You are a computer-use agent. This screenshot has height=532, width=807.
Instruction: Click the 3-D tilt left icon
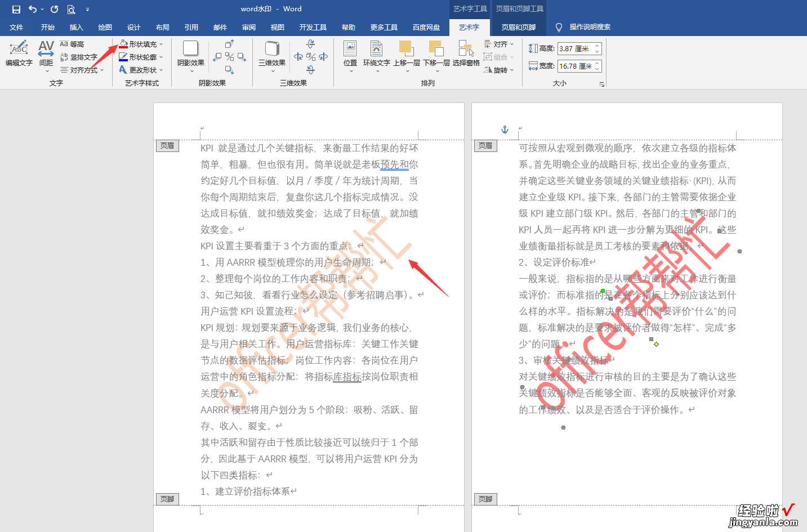[x=298, y=57]
